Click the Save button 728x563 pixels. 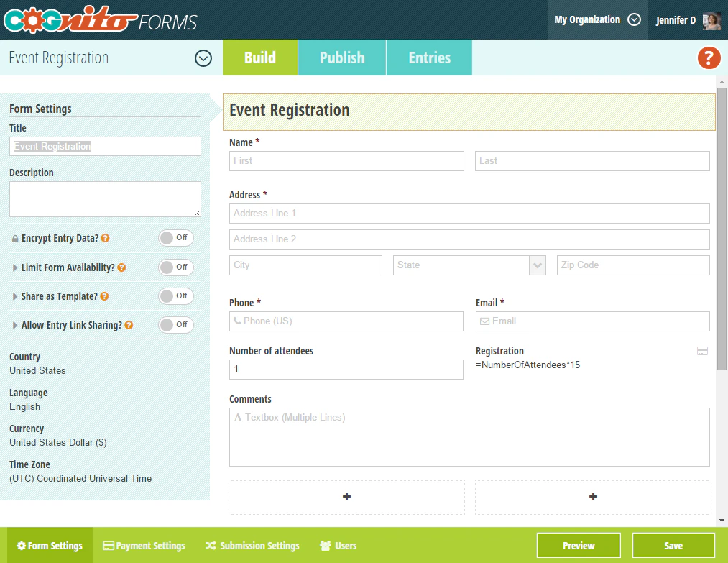673,545
